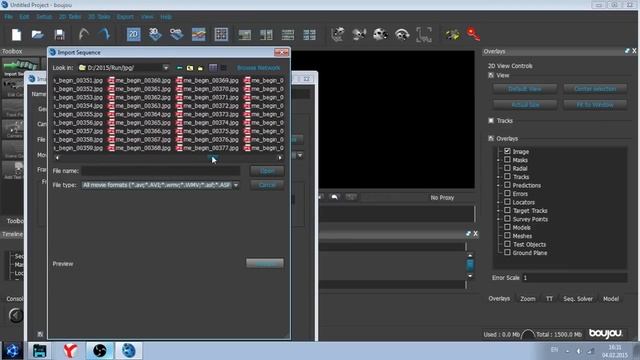Open the Setup menu
640x360 pixels.
44,17
